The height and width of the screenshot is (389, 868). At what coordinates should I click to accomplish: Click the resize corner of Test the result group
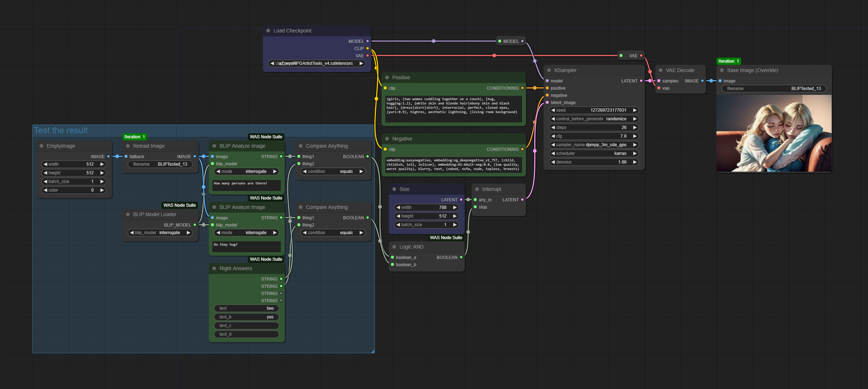coord(372,351)
